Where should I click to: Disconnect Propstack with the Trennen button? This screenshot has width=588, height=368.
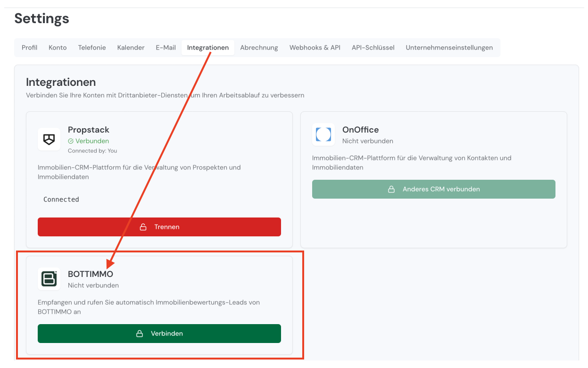(159, 227)
